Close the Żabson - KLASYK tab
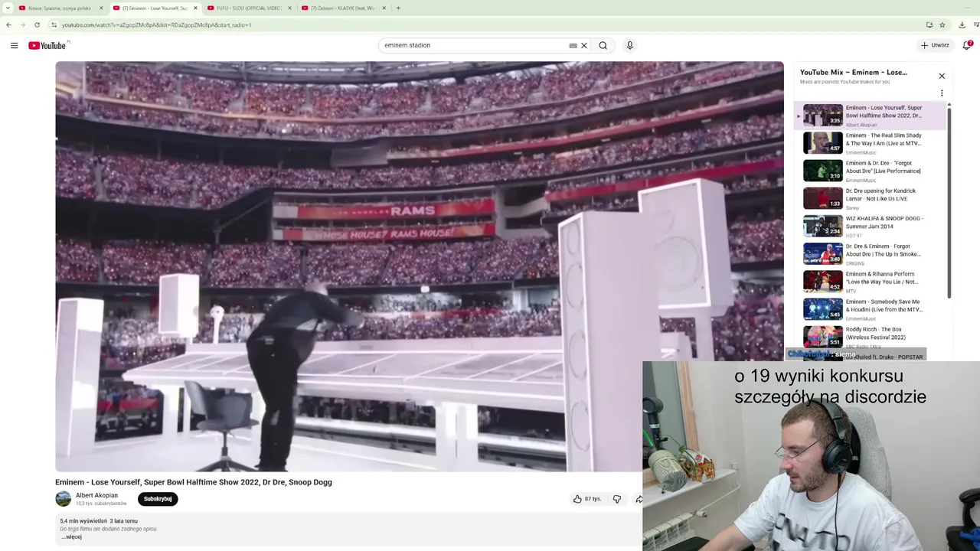980x551 pixels. point(384,8)
